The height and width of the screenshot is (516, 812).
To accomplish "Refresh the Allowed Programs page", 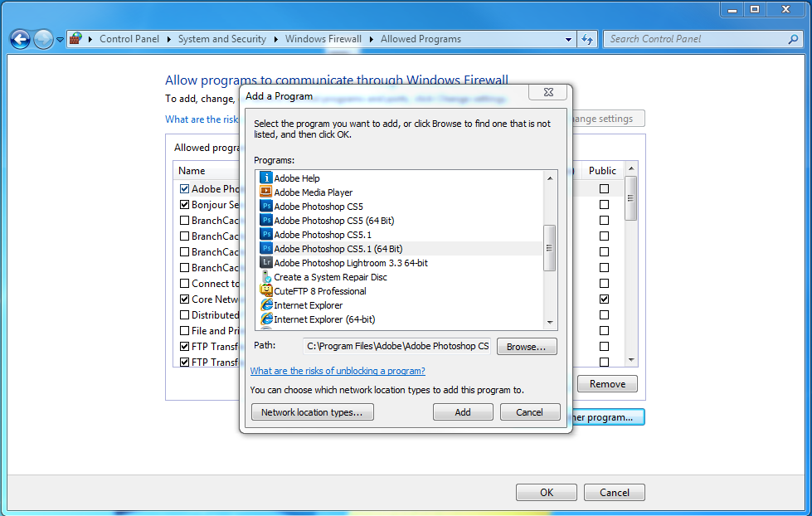I will coord(586,39).
